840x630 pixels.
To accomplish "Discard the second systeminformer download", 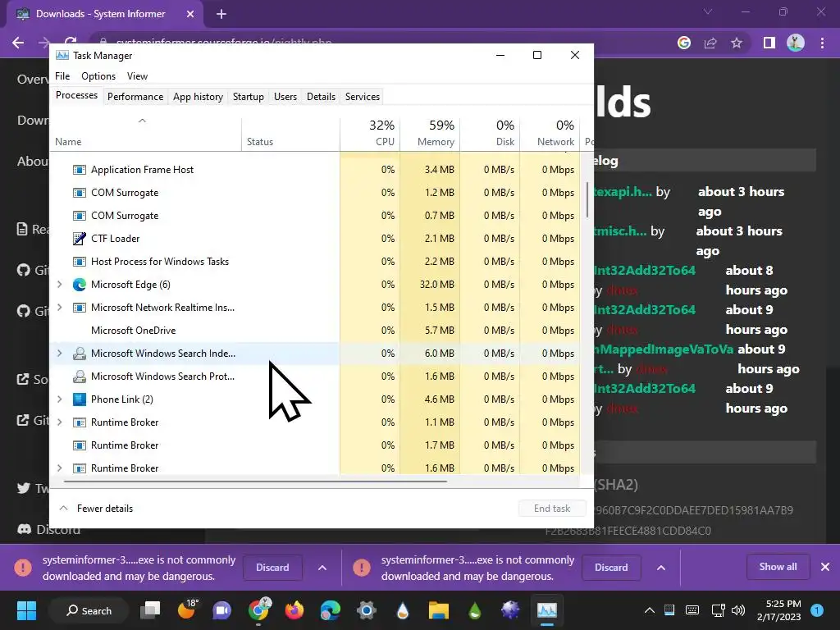I will click(x=611, y=568).
